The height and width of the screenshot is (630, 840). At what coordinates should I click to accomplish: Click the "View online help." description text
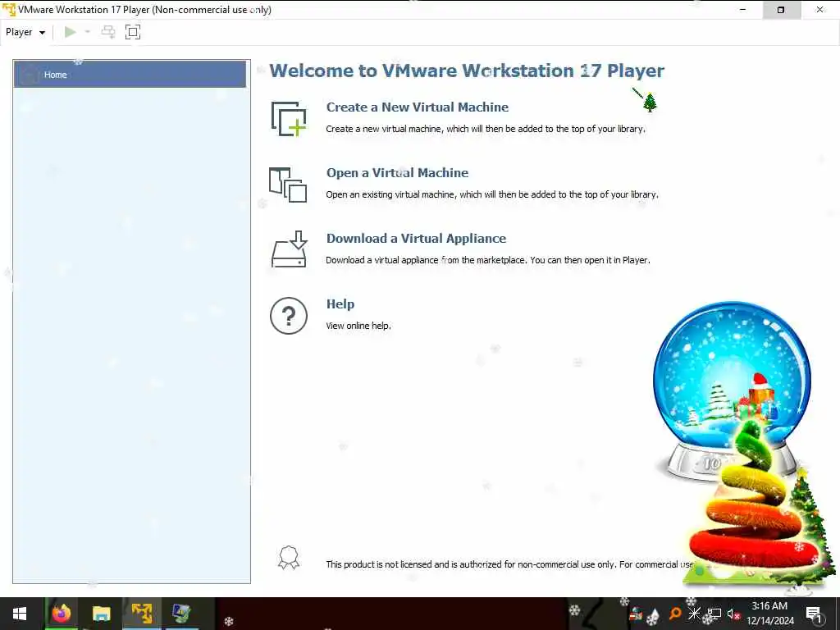pos(358,326)
